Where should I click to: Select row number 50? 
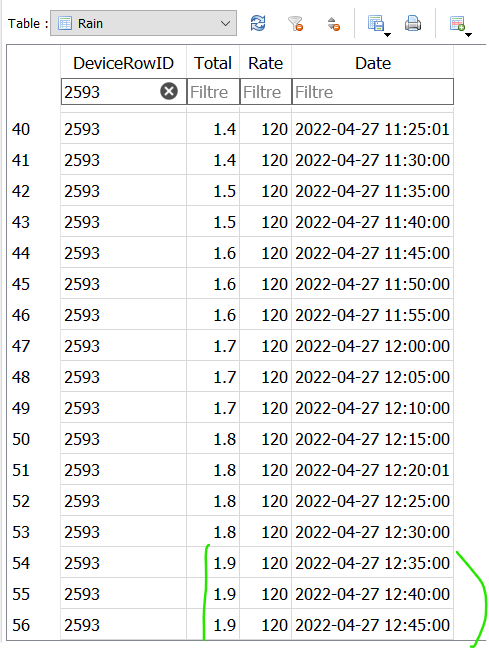(21, 439)
